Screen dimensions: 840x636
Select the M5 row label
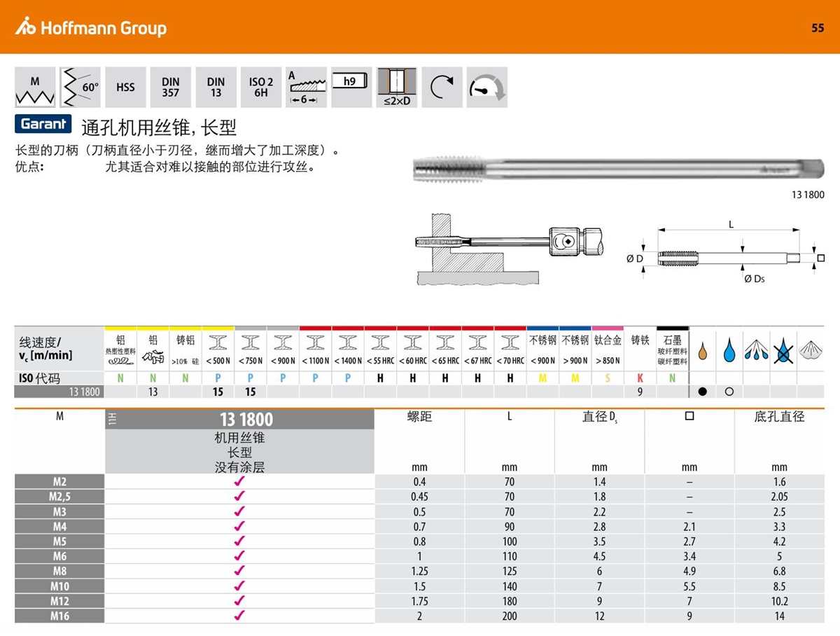tap(59, 541)
